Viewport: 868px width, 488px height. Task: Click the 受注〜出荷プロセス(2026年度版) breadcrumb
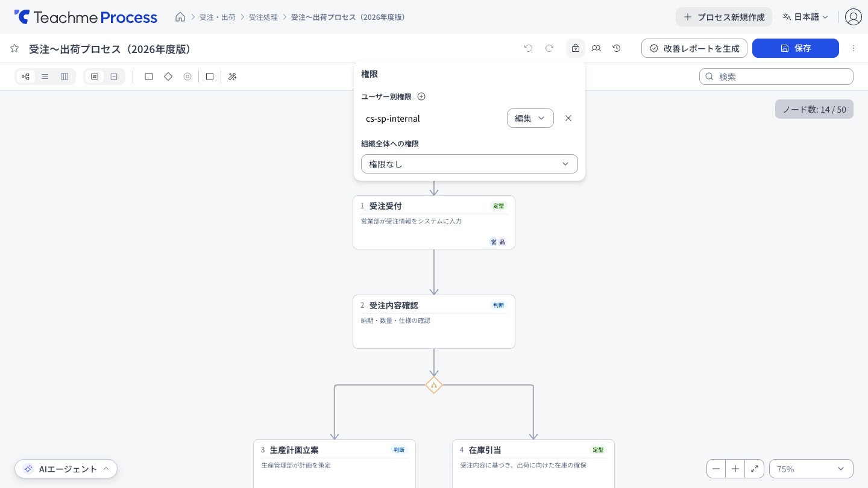350,17
